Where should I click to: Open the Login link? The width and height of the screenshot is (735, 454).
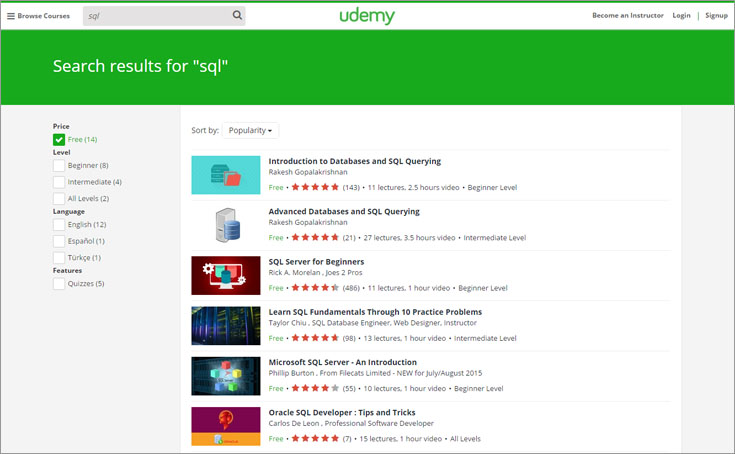tap(681, 15)
